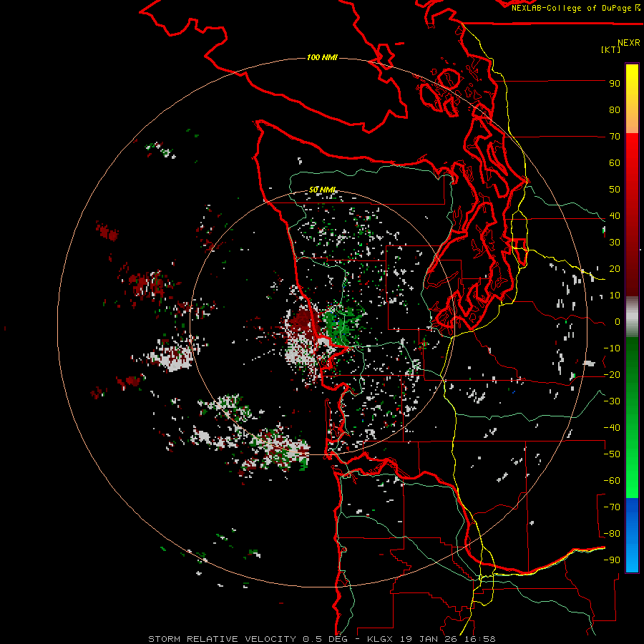
Task: Click the -10 scale value
Action: [612, 348]
